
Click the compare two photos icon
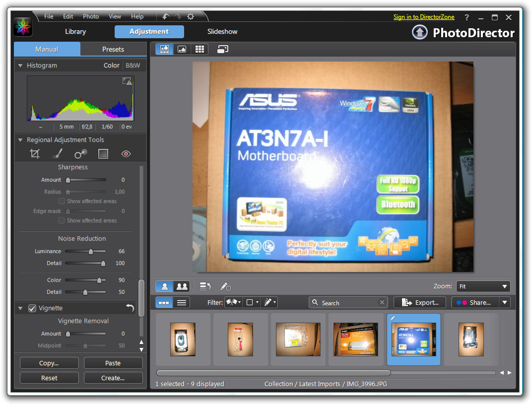[182, 286]
